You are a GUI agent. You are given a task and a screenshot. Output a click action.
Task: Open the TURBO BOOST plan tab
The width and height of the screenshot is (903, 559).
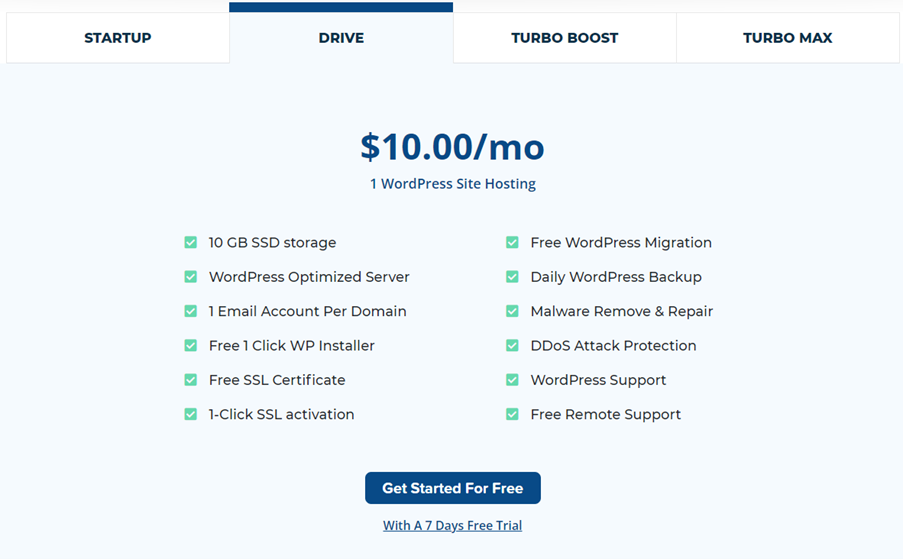coord(564,38)
